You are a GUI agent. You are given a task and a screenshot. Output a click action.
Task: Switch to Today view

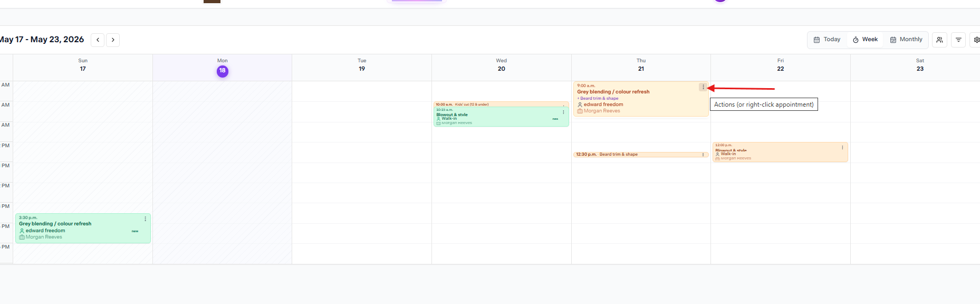tap(827, 40)
